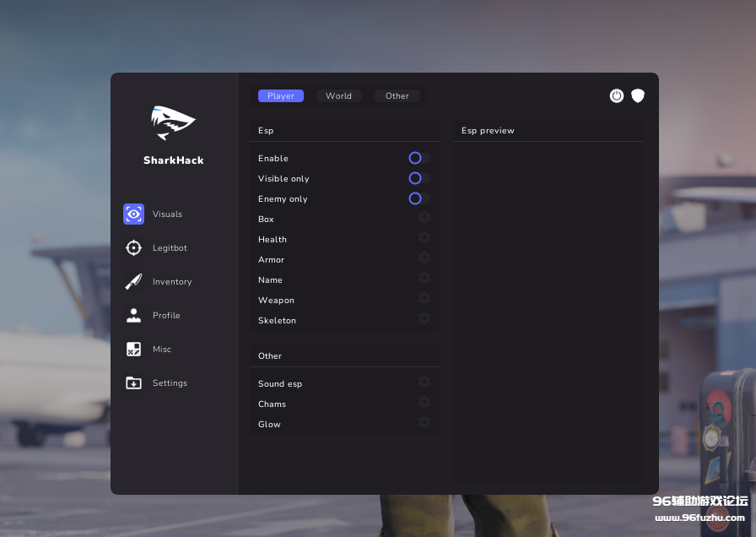The width and height of the screenshot is (756, 537).
Task: Open the Chams gear settings icon
Action: 424,403
